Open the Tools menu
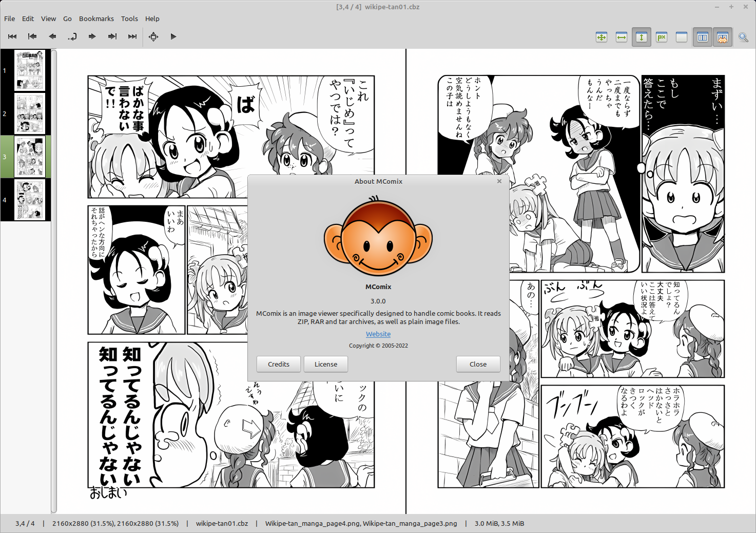This screenshot has height=533, width=756. [x=129, y=18]
